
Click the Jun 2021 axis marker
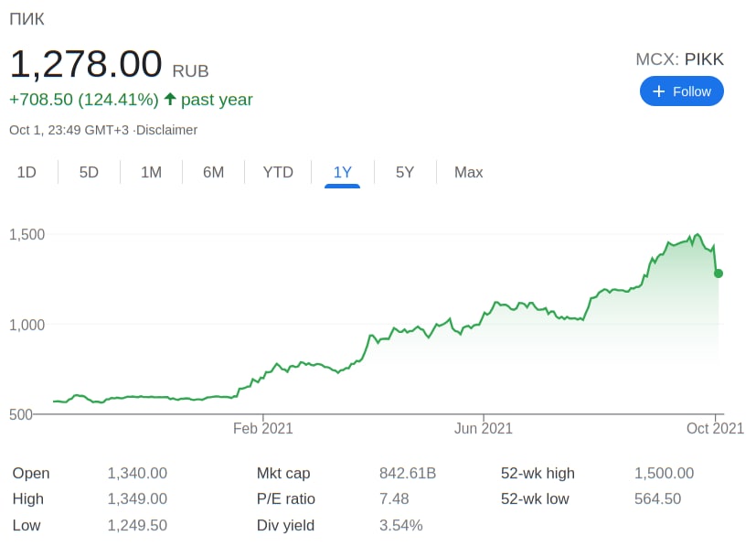point(484,428)
